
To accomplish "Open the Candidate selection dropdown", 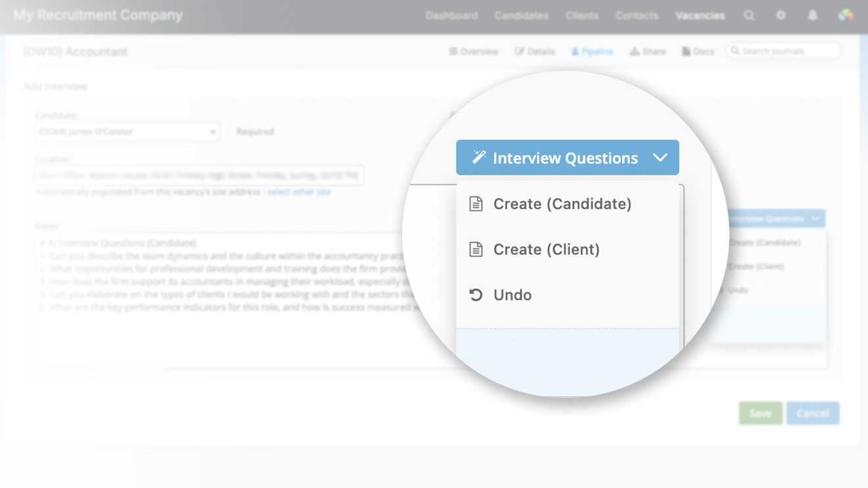I will pyautogui.click(x=212, y=131).
